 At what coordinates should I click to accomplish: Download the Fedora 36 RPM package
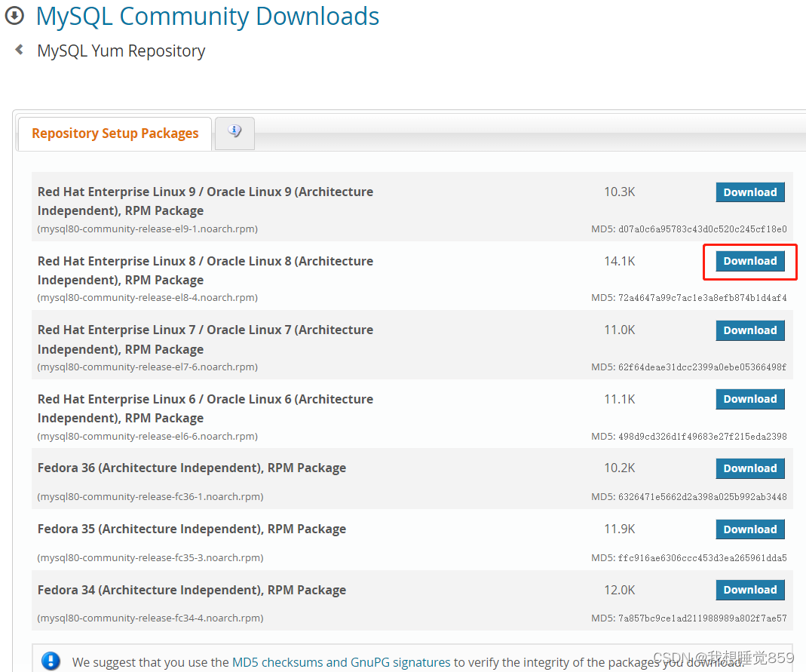coord(750,469)
